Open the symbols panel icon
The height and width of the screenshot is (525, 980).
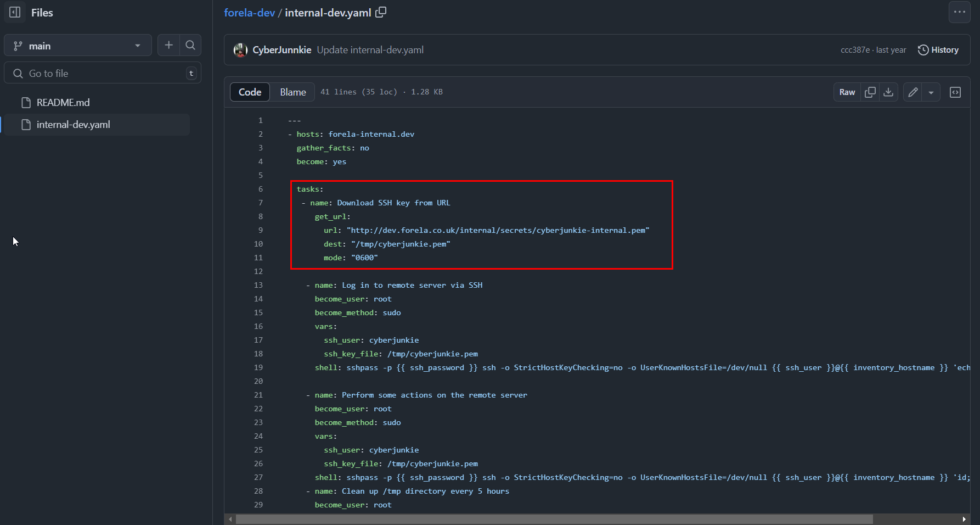point(955,92)
